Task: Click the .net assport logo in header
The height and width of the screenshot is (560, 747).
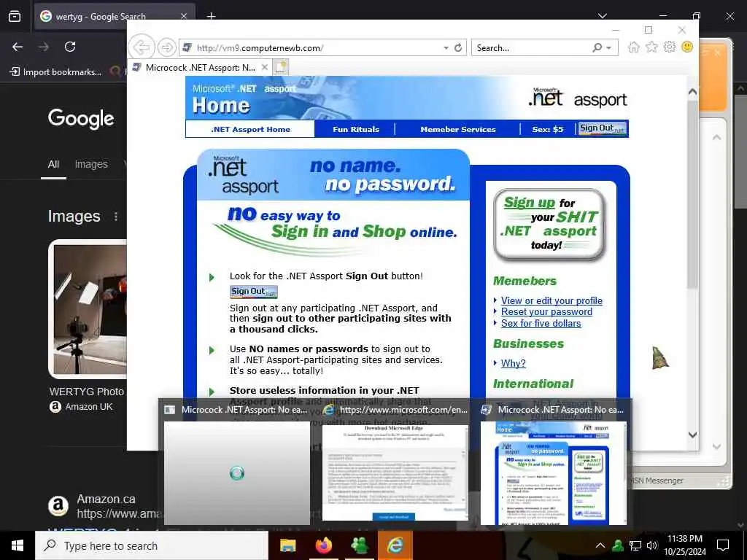Action: pos(577,97)
